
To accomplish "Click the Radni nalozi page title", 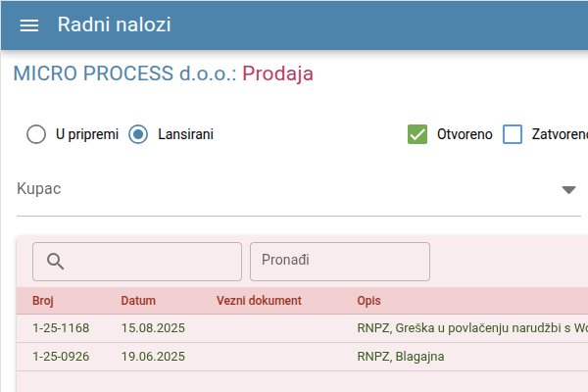I will tap(114, 24).
